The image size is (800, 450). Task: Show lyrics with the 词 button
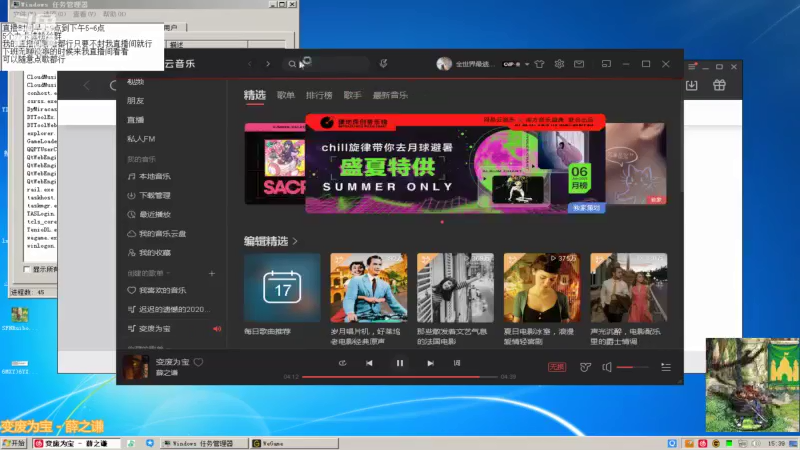pos(457,363)
